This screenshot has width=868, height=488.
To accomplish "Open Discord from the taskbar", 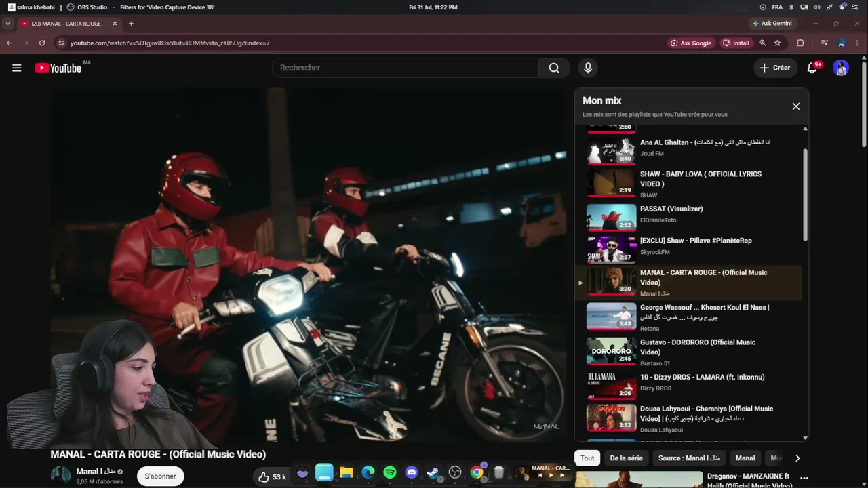I will tap(412, 472).
